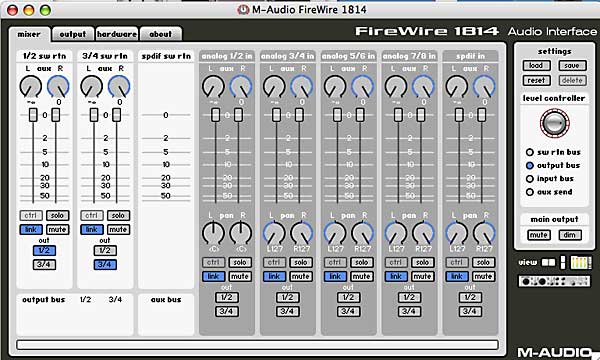Mute the 1/2 sw rtn channel
Image resolution: width=600 pixels, height=360 pixels.
coord(57,230)
